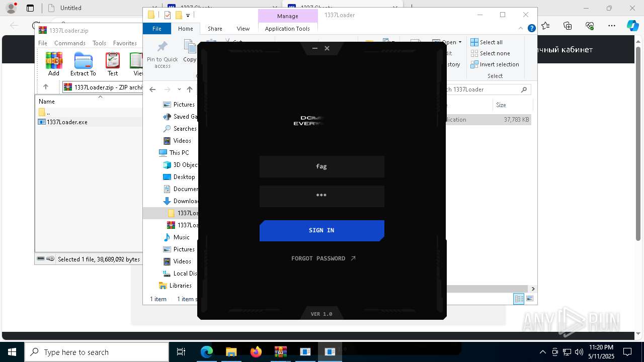The image size is (644, 362).
Task: Click Pin to Quick access in Explorer
Action: (x=162, y=55)
